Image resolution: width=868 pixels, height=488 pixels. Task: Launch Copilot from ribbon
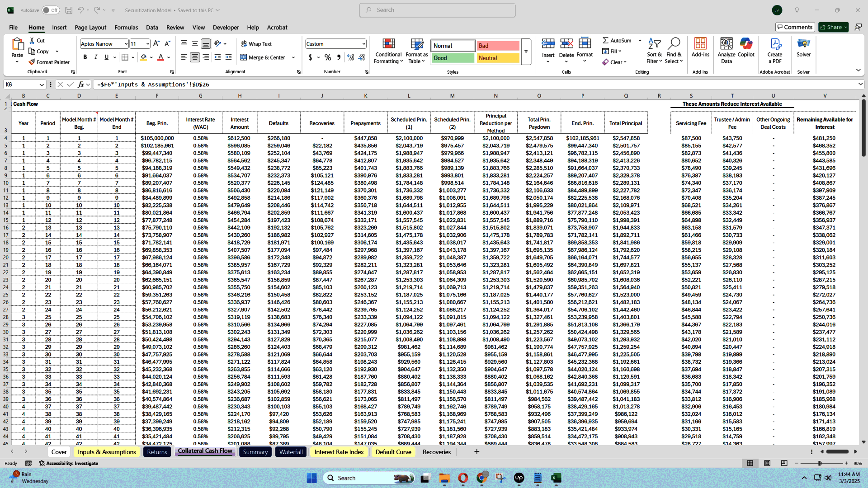pos(746,47)
